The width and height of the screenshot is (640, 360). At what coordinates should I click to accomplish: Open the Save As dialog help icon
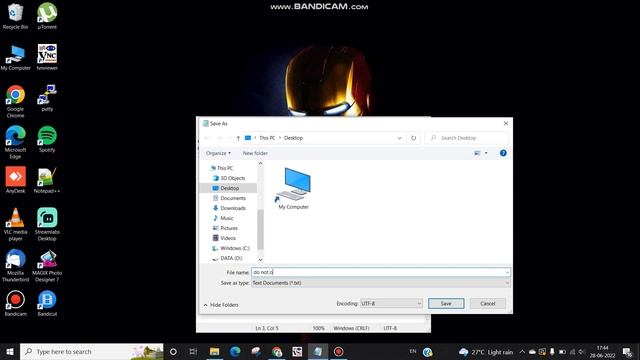point(503,153)
